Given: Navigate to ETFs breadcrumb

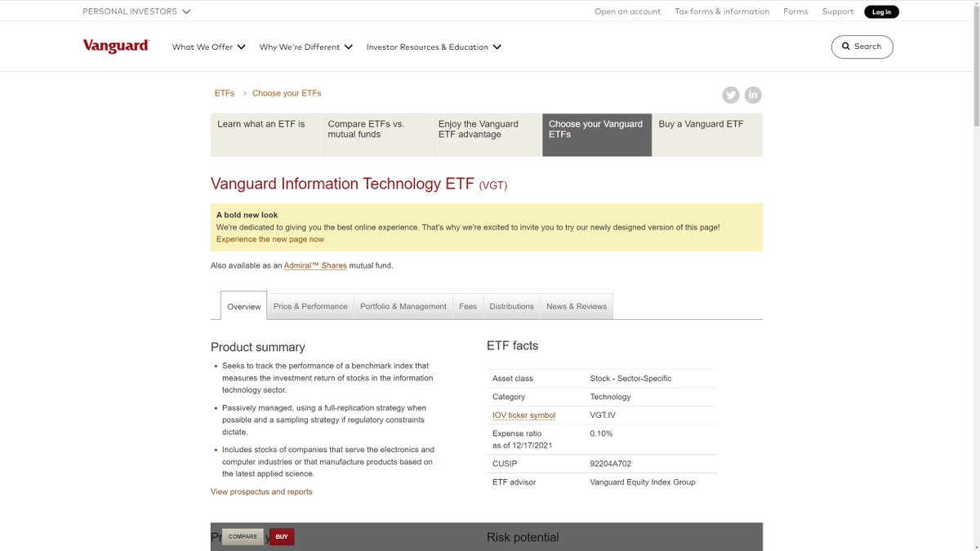Looking at the screenshot, I should pos(225,93).
